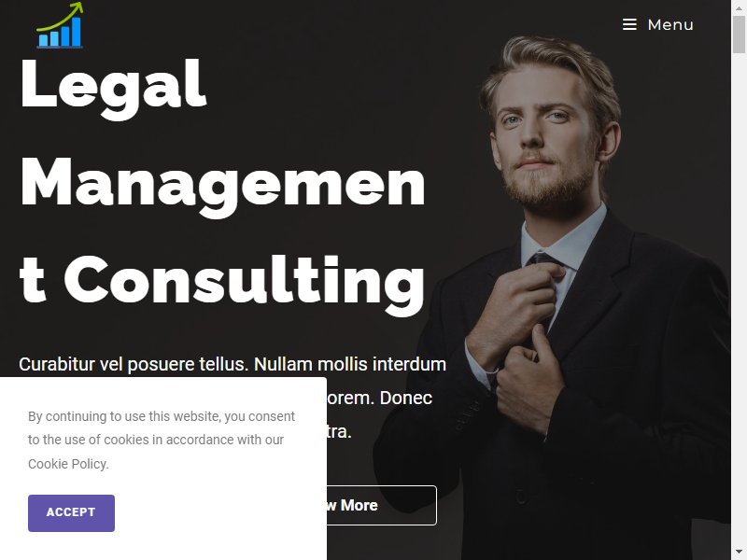Click the green upward arrow in logo
The height and width of the screenshot is (560, 747).
pos(61,16)
